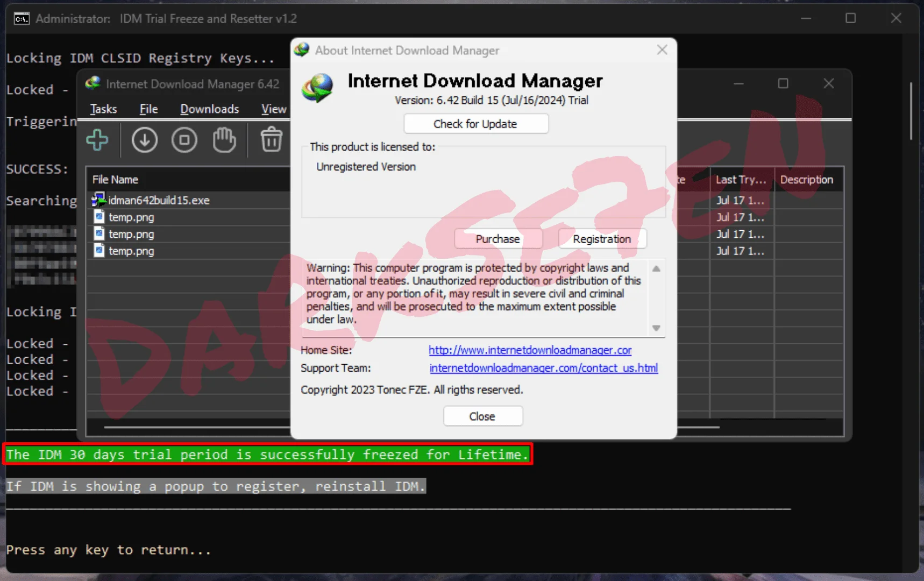Click the Close button in About dialog
The height and width of the screenshot is (581, 924).
click(x=482, y=416)
